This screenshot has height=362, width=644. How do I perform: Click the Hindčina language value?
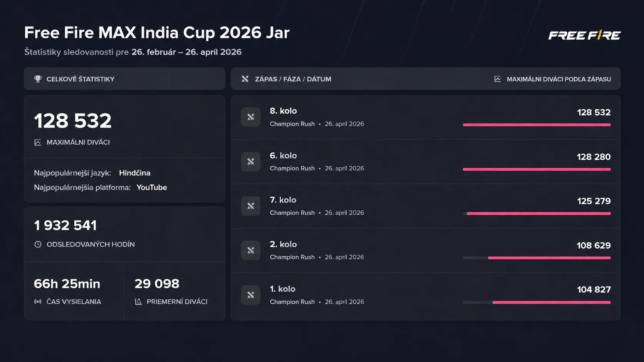pyautogui.click(x=134, y=173)
